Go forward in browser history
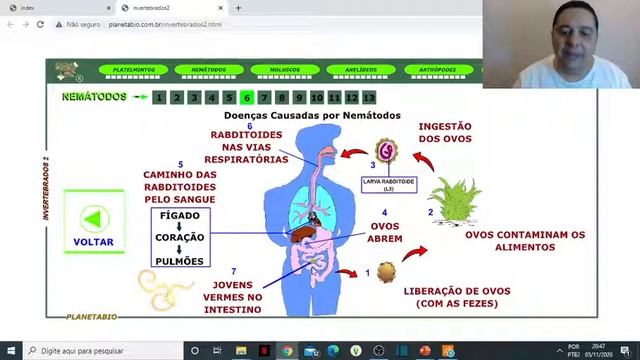 [26, 24]
